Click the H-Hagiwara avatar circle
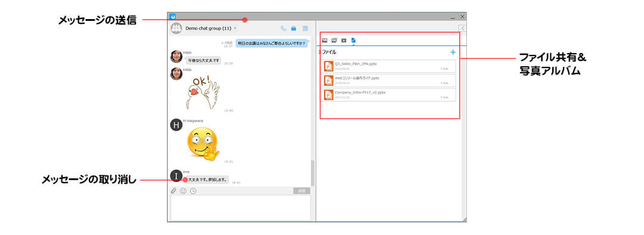Screen dimensions: 644x235 tap(176, 125)
